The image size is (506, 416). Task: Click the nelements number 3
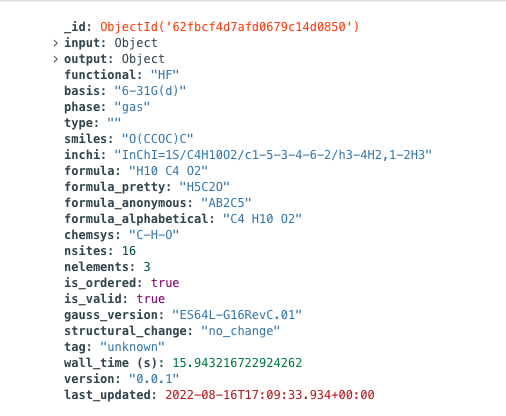147,267
